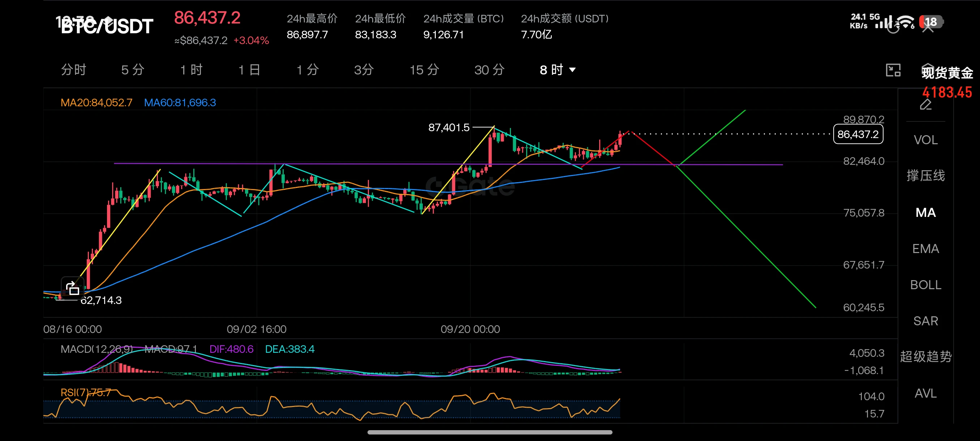980x441 pixels.
Task: Tap the 09/20 00:00 date axis label
Action: [470, 329]
